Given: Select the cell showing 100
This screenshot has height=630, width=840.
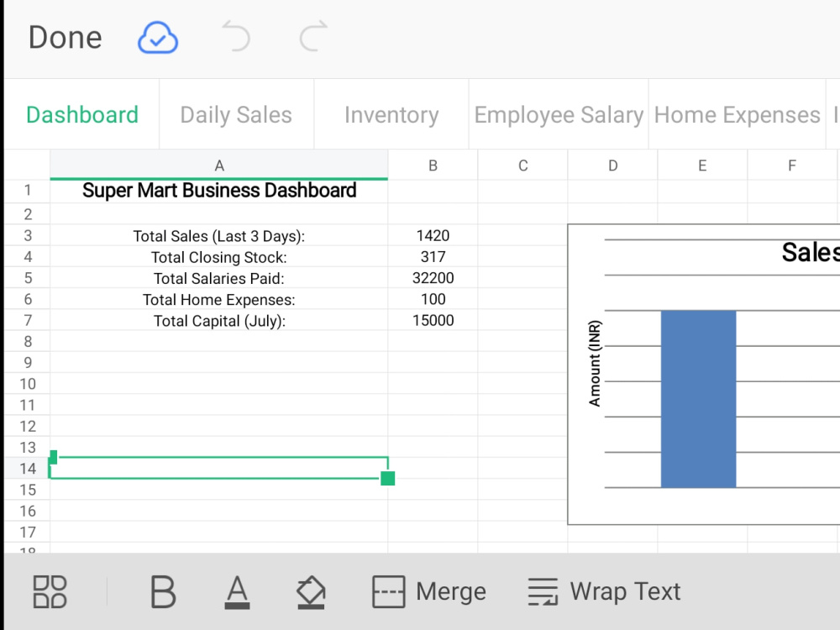Looking at the screenshot, I should pyautogui.click(x=433, y=300).
